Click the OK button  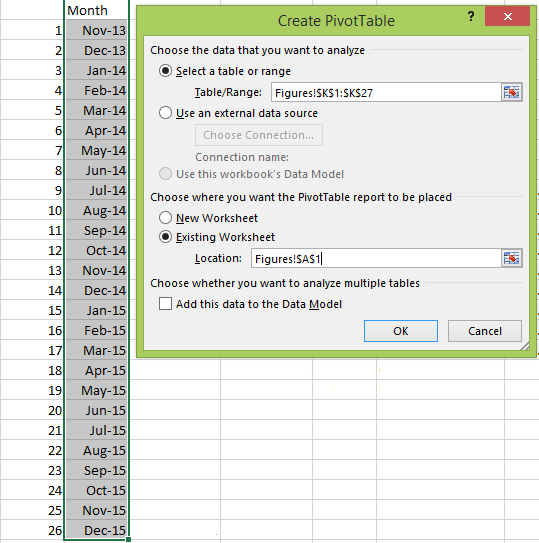point(401,331)
